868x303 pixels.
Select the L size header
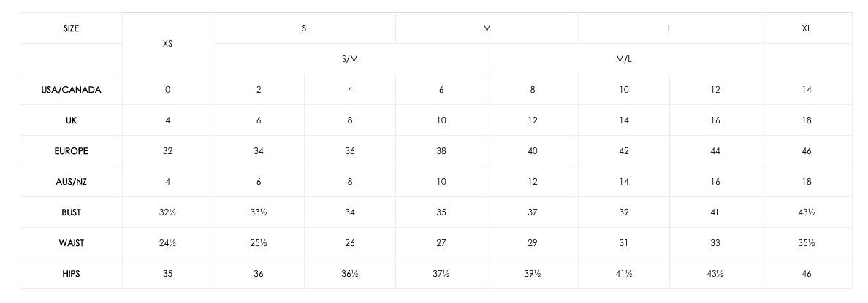pos(669,28)
